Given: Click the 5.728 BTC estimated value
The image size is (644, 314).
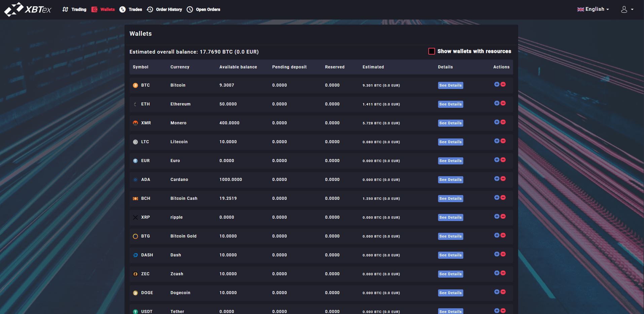Looking at the screenshot, I should 381,123.
